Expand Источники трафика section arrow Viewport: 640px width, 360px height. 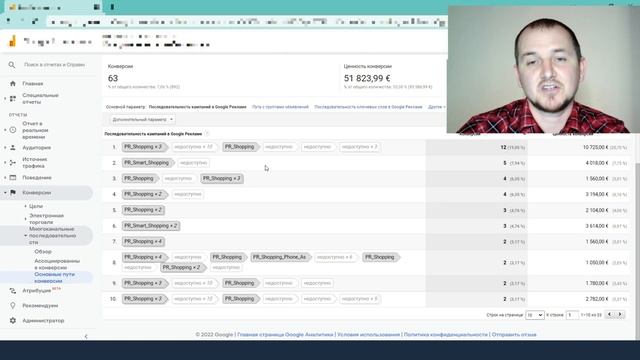(x=5, y=162)
